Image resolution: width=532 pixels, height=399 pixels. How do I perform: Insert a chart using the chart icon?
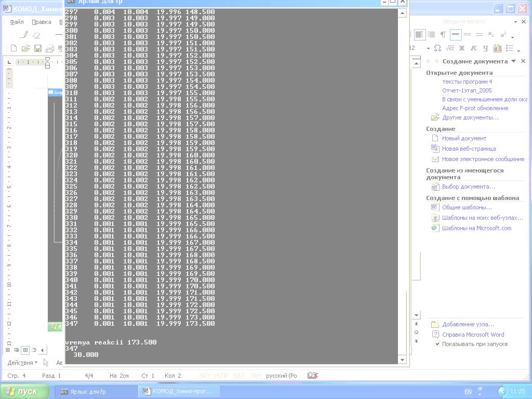497,48
